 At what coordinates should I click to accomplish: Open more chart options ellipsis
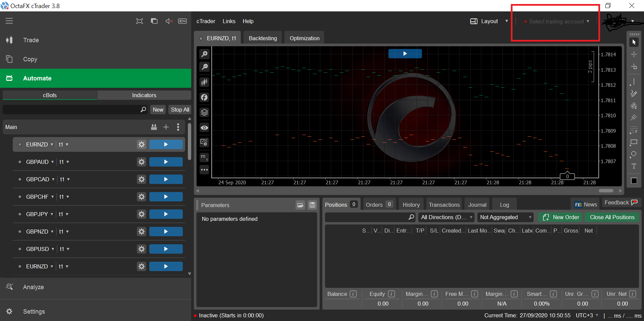pos(204,170)
